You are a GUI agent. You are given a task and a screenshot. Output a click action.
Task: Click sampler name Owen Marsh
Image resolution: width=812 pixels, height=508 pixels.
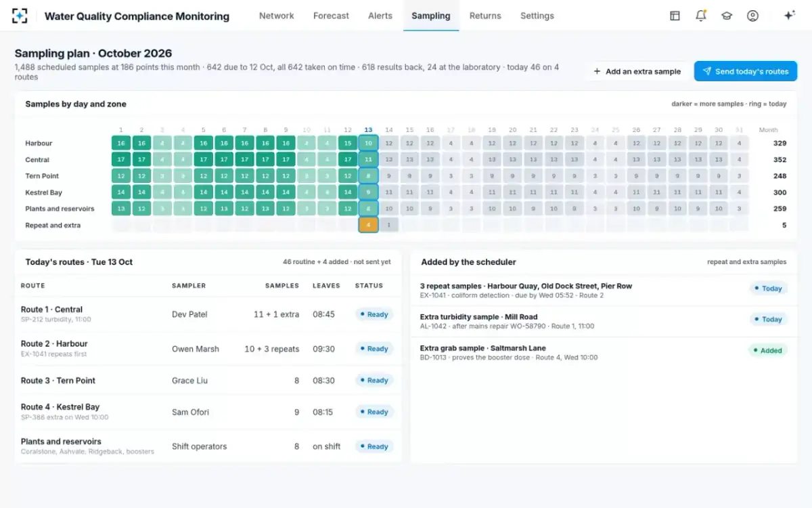pyautogui.click(x=196, y=349)
